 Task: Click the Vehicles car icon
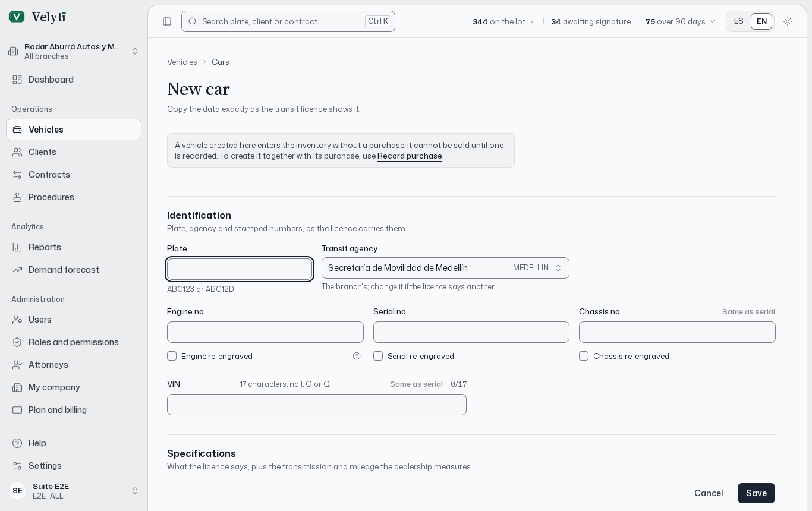17,130
